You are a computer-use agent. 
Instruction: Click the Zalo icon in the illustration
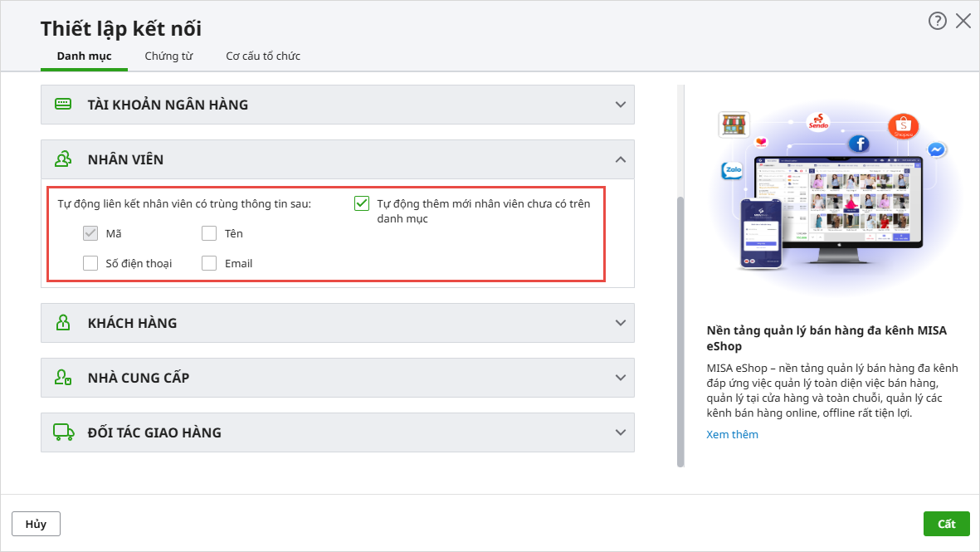(732, 171)
